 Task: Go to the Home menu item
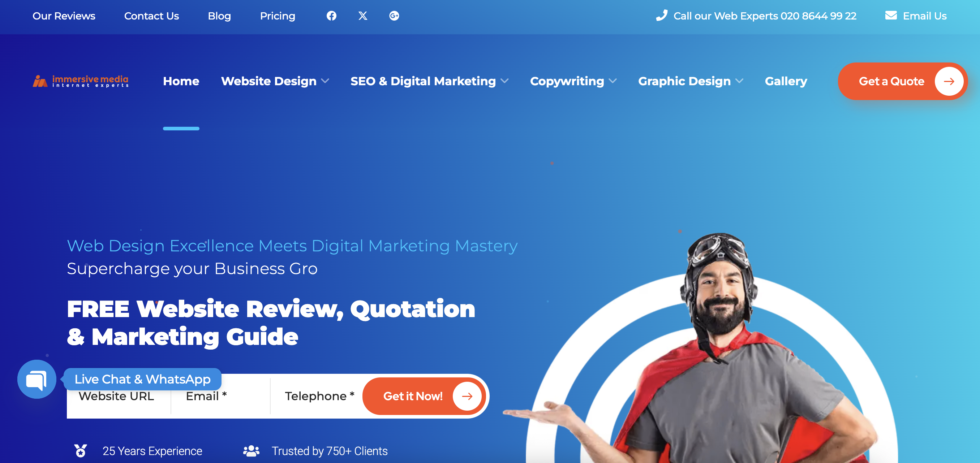tap(181, 81)
